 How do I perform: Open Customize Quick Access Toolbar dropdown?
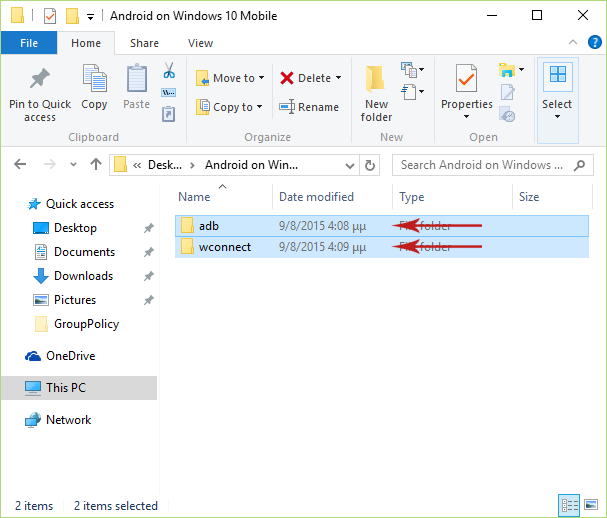click(x=90, y=17)
